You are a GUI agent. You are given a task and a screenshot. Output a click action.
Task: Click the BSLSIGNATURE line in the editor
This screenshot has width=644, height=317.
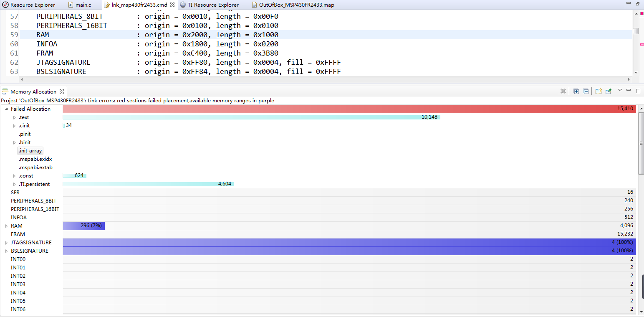click(x=188, y=72)
